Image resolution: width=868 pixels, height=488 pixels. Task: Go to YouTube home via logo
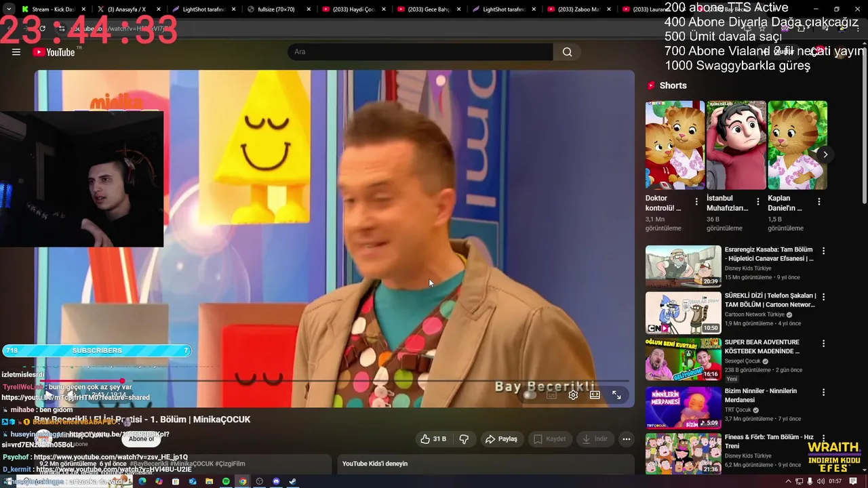click(x=54, y=52)
